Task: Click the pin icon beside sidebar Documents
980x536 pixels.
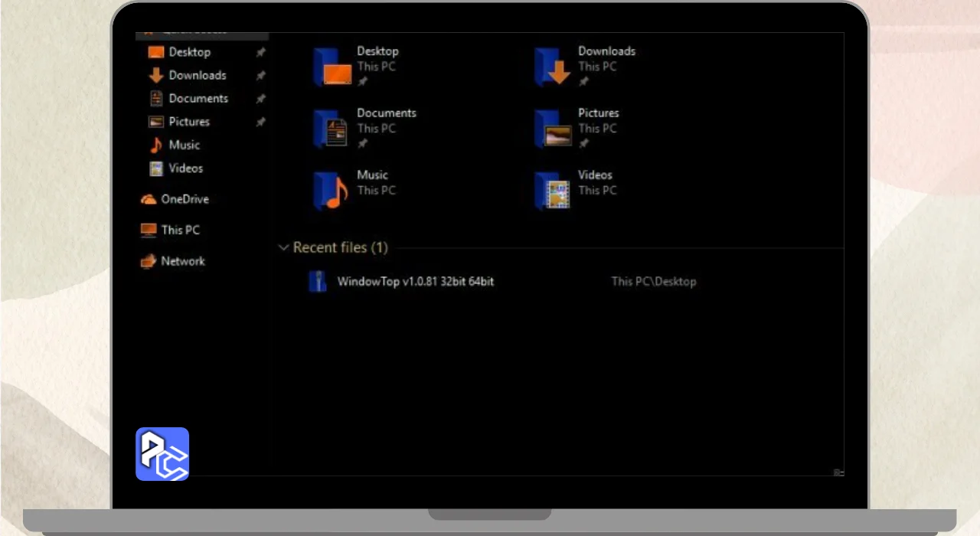Action: (260, 99)
